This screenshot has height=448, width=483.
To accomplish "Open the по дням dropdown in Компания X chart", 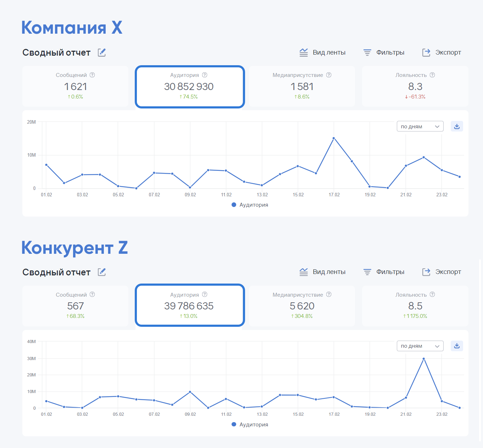I will 420,126.
